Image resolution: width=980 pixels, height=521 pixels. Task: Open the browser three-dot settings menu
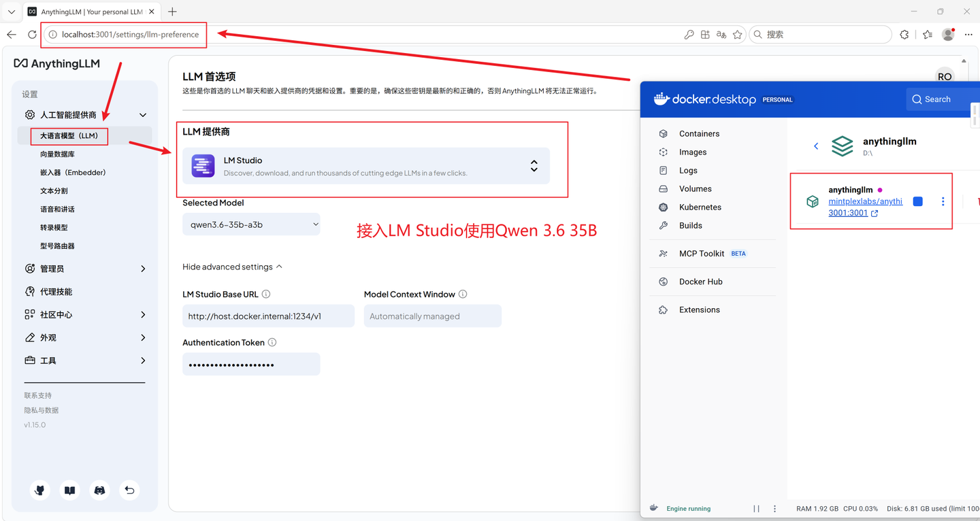click(968, 35)
